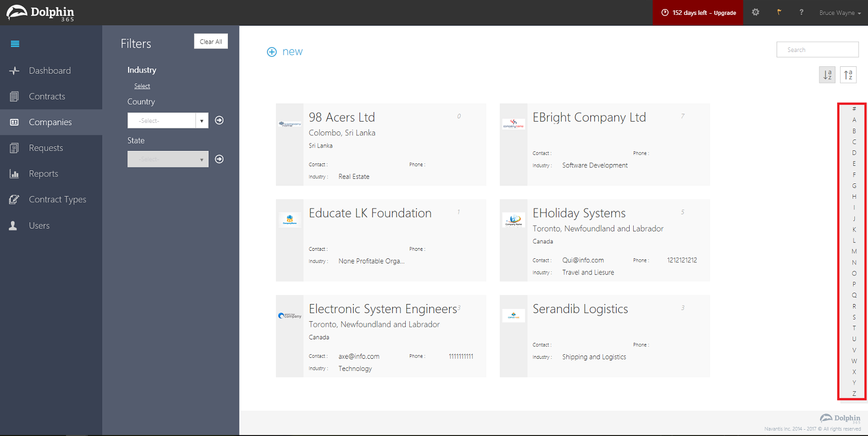Viewport: 868px width, 436px height.
Task: Click the Educate LK Foundation logo
Action: (x=290, y=220)
